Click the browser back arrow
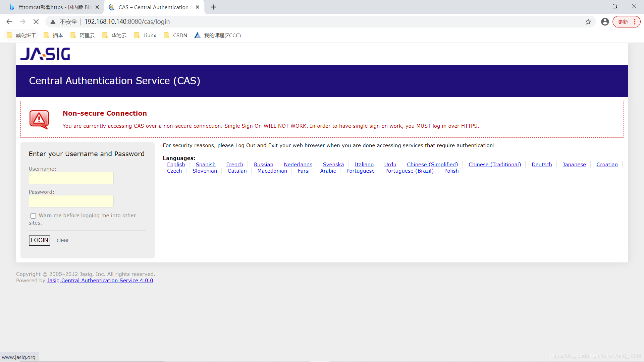This screenshot has height=362, width=644. click(9, 22)
